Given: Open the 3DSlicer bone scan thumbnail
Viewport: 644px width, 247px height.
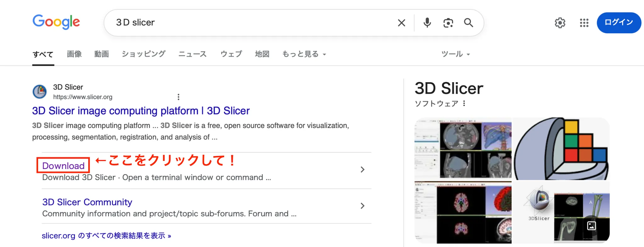Looking at the screenshot, I should (561, 212).
